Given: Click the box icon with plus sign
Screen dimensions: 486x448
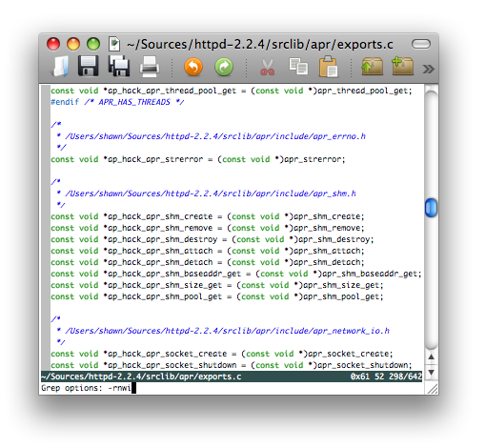Looking at the screenshot, I should pos(402,66).
